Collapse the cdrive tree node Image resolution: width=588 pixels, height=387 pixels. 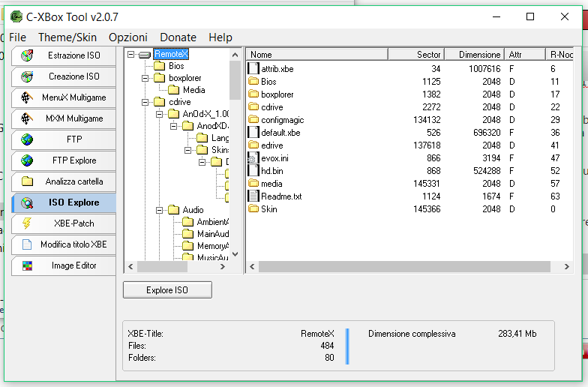[x=145, y=102]
